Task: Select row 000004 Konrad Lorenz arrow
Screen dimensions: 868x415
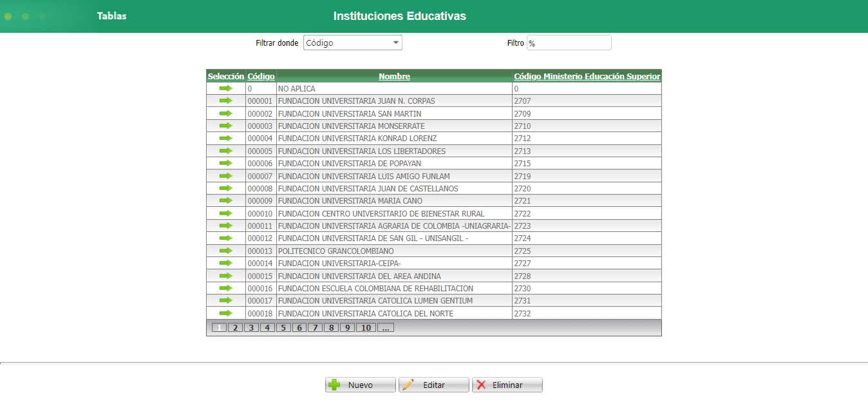Action: (225, 138)
